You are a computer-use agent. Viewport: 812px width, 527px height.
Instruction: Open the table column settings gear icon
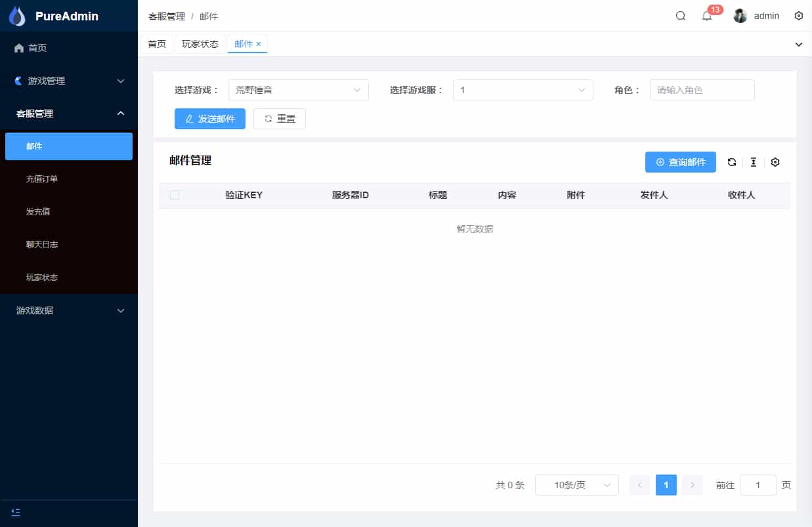(775, 162)
